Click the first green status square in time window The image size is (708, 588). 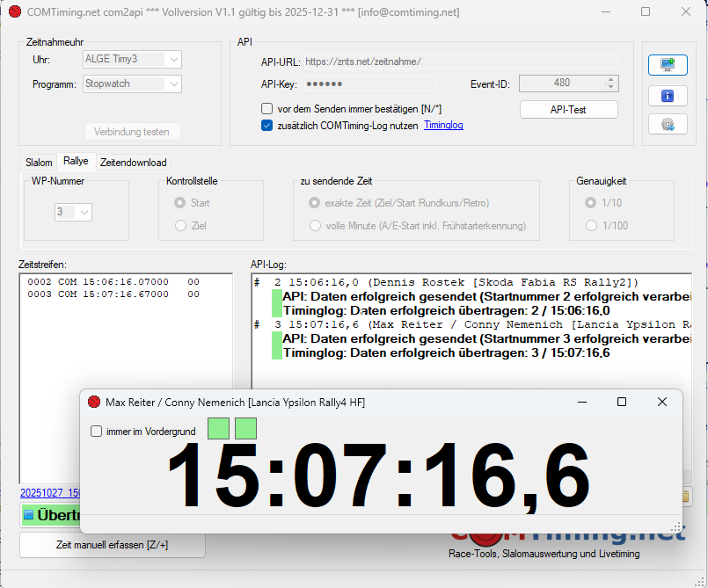(218, 429)
